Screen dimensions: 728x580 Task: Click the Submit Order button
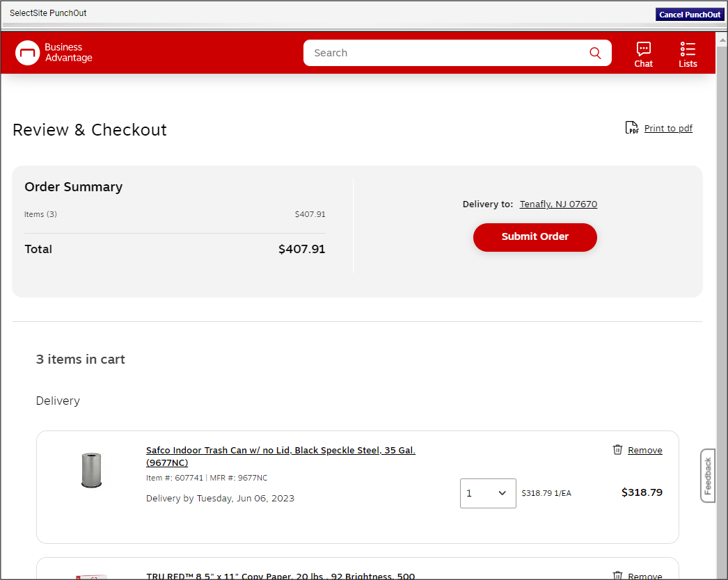point(535,237)
